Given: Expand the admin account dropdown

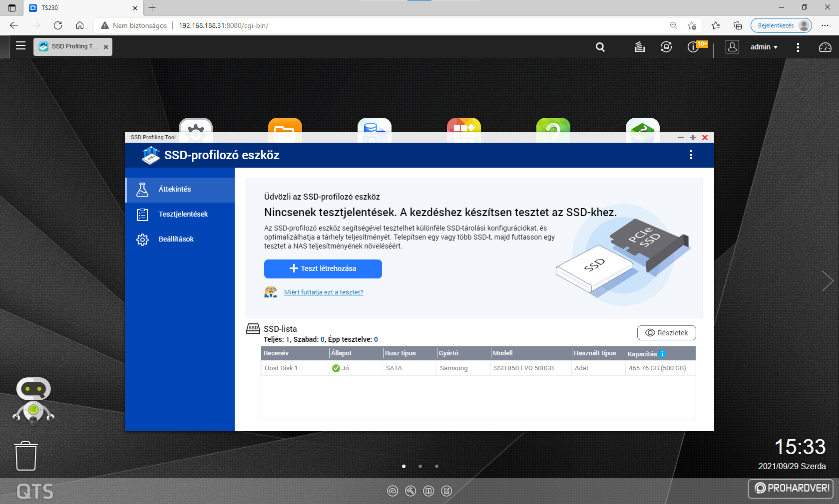Looking at the screenshot, I should click(x=764, y=47).
